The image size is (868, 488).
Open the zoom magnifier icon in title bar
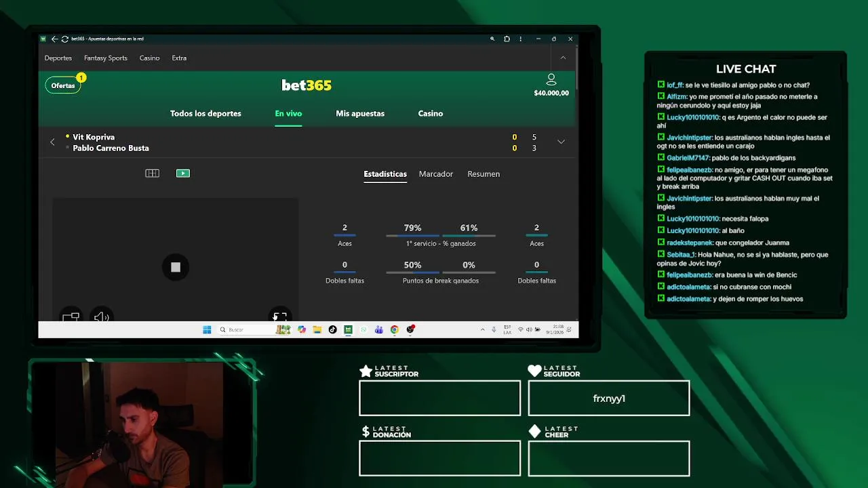(492, 39)
